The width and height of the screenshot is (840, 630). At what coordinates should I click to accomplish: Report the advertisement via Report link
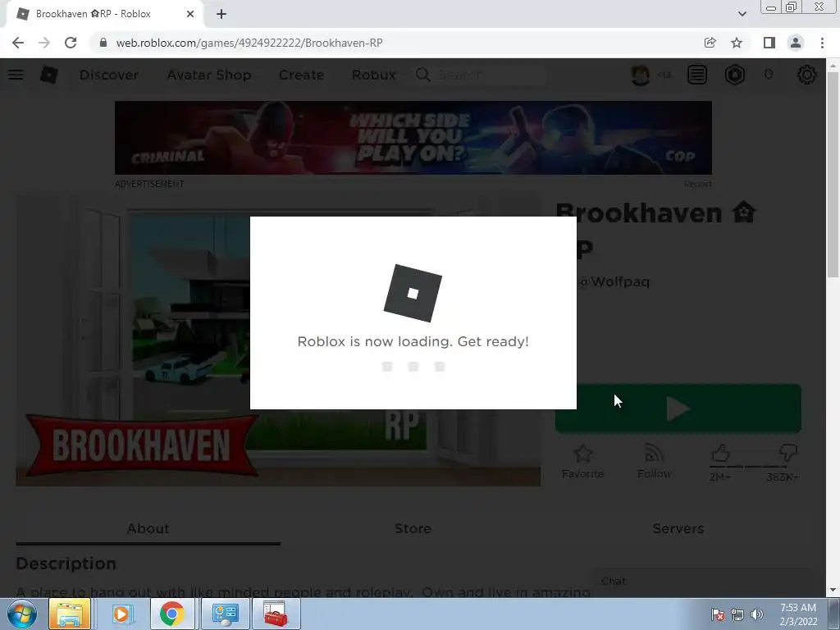tap(697, 184)
